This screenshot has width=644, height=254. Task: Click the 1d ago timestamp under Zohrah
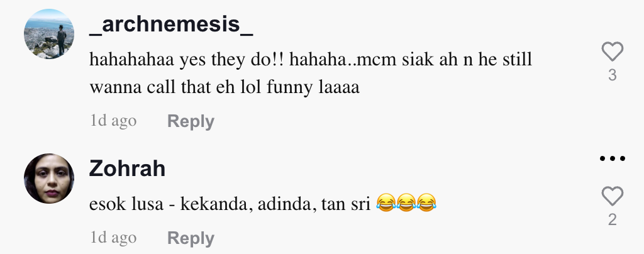point(113,238)
